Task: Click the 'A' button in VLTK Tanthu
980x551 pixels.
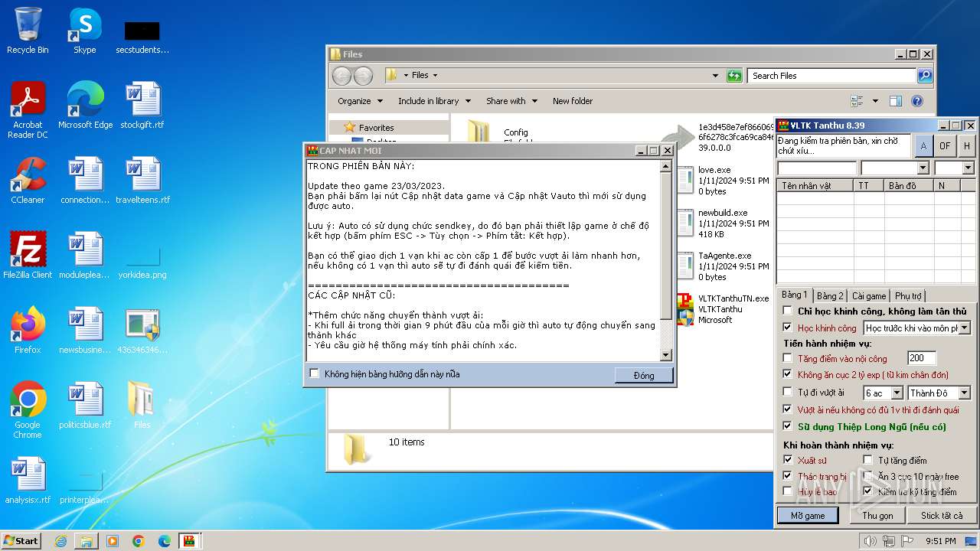Action: [923, 145]
